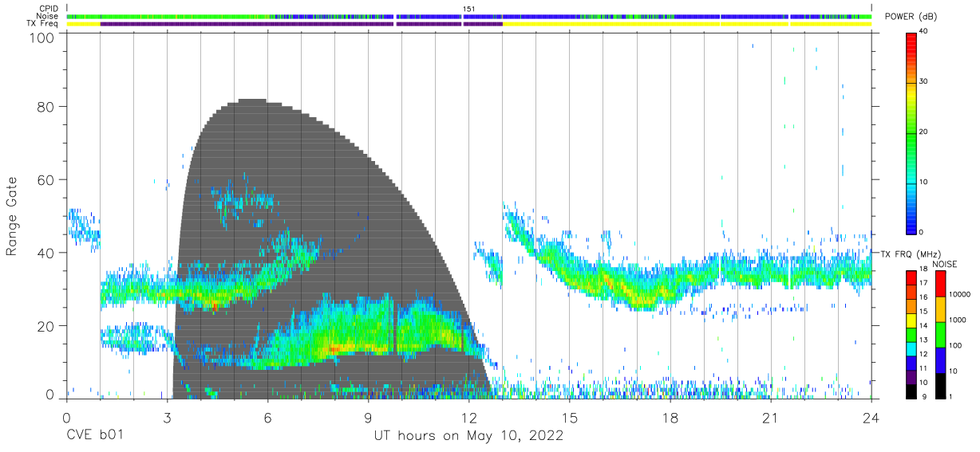Click the 10000 label in NOISE legend
The height and width of the screenshot is (452, 980).
click(x=961, y=295)
